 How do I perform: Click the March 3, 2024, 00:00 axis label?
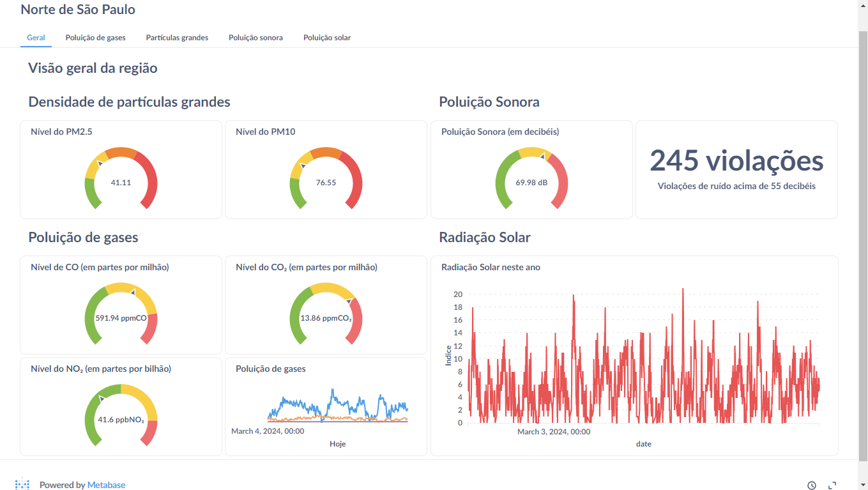pyautogui.click(x=554, y=432)
